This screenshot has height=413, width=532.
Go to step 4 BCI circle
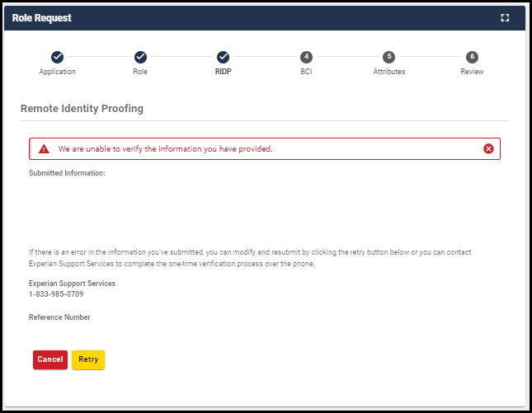(306, 57)
